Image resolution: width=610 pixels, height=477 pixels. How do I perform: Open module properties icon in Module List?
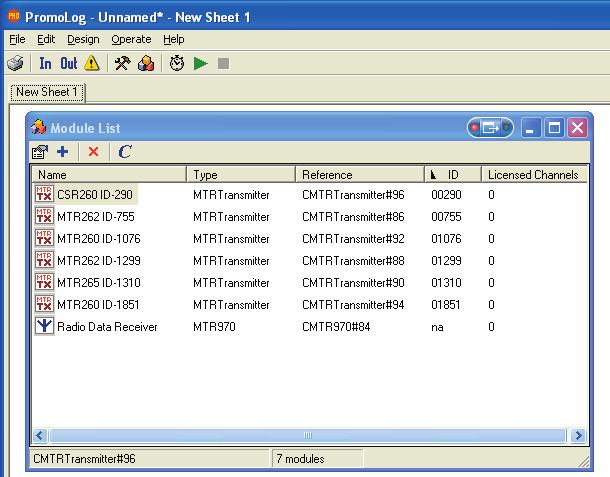point(40,152)
